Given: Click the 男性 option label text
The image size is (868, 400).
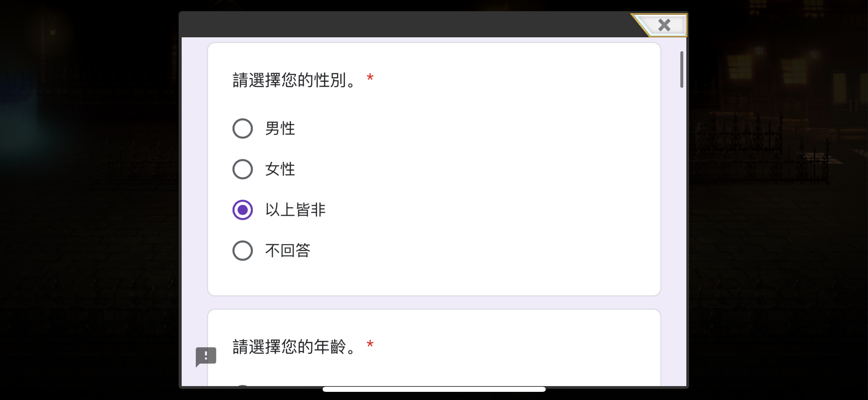Looking at the screenshot, I should [280, 129].
